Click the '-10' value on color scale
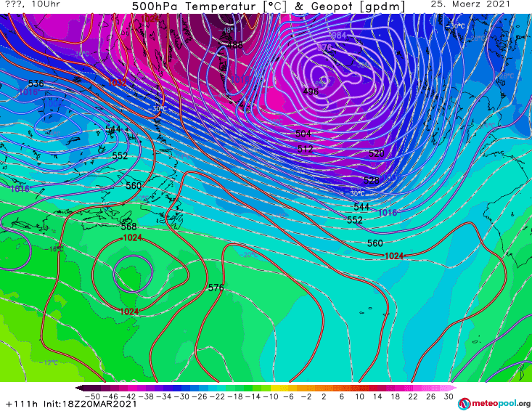The image size is (532, 411). click(x=271, y=396)
